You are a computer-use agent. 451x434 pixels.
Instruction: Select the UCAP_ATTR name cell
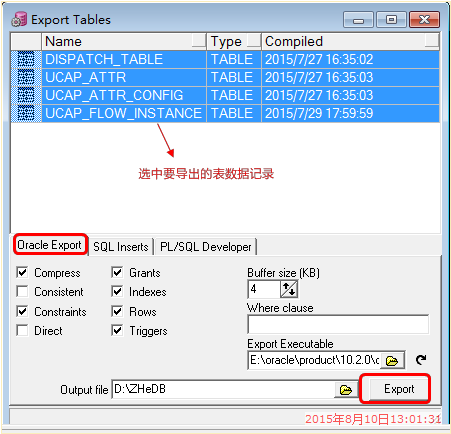[x=124, y=78]
